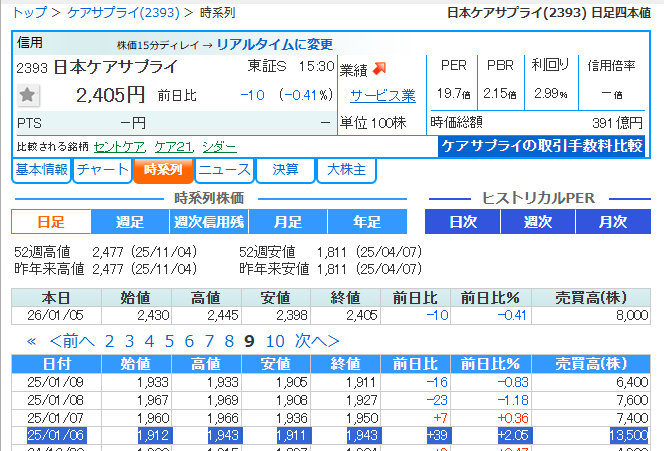This screenshot has width=664, height=451.
Task: Click リアルタイムに変更 link
Action: click(273, 45)
